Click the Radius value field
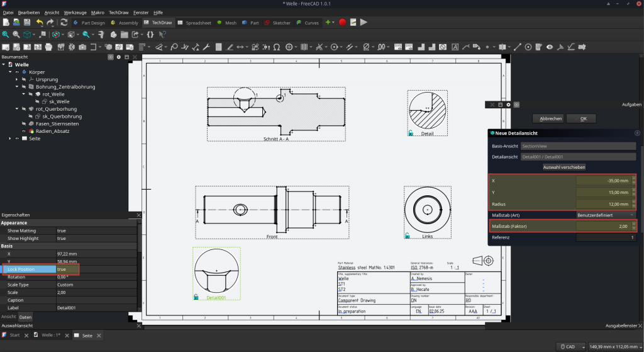Image resolution: width=644 pixels, height=352 pixels. tap(602, 204)
